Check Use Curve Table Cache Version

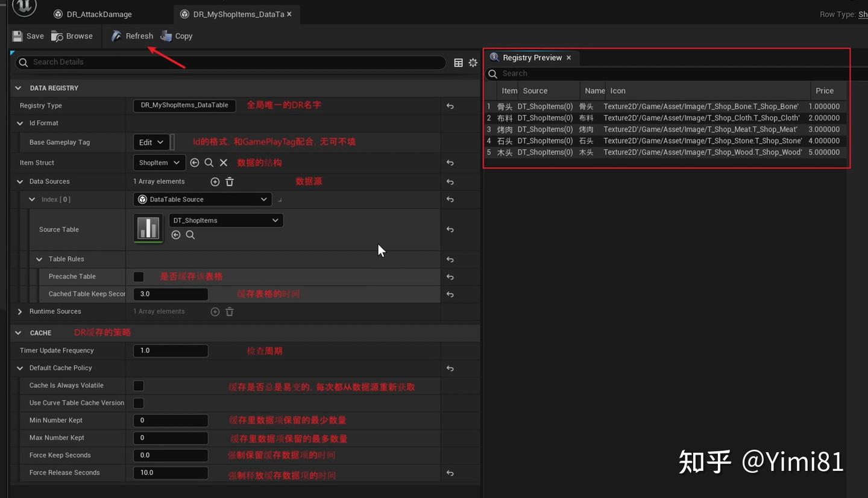139,403
